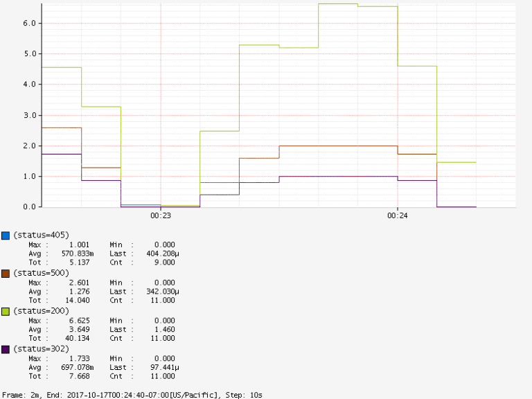The height and width of the screenshot is (399, 532).
Task: Click the Max value 6.625 for status=200
Action: point(80,321)
